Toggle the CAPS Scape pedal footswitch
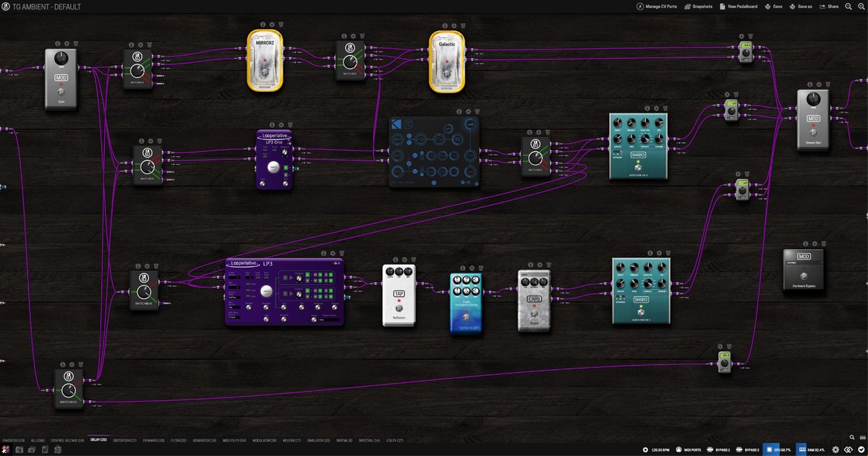The image size is (868, 456). coord(534,314)
